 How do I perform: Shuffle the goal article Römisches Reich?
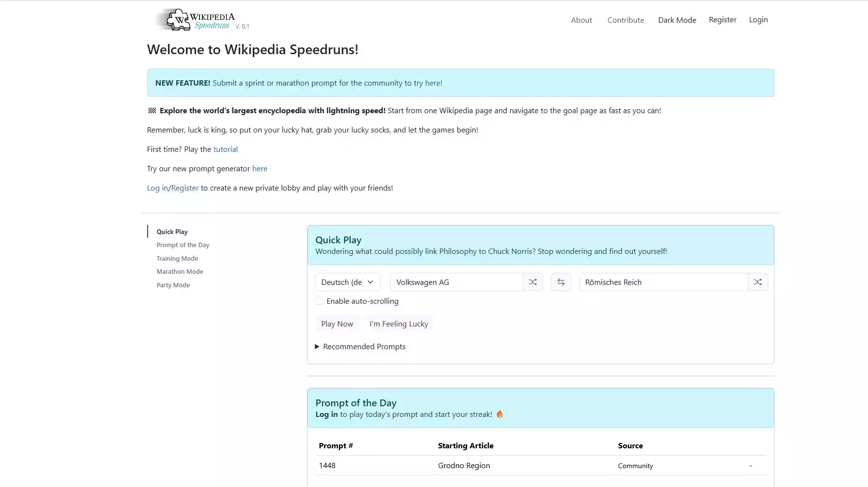(x=758, y=282)
